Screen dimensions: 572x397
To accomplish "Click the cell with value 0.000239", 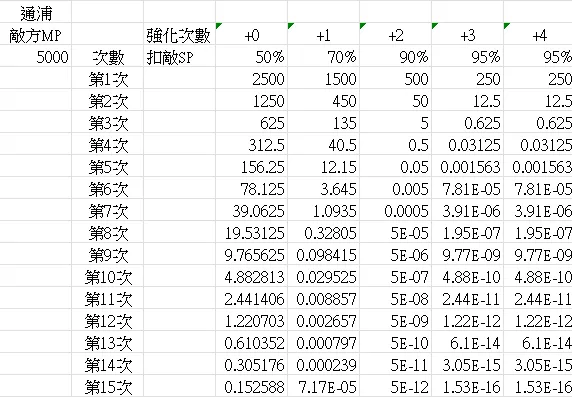I will 324,364.
